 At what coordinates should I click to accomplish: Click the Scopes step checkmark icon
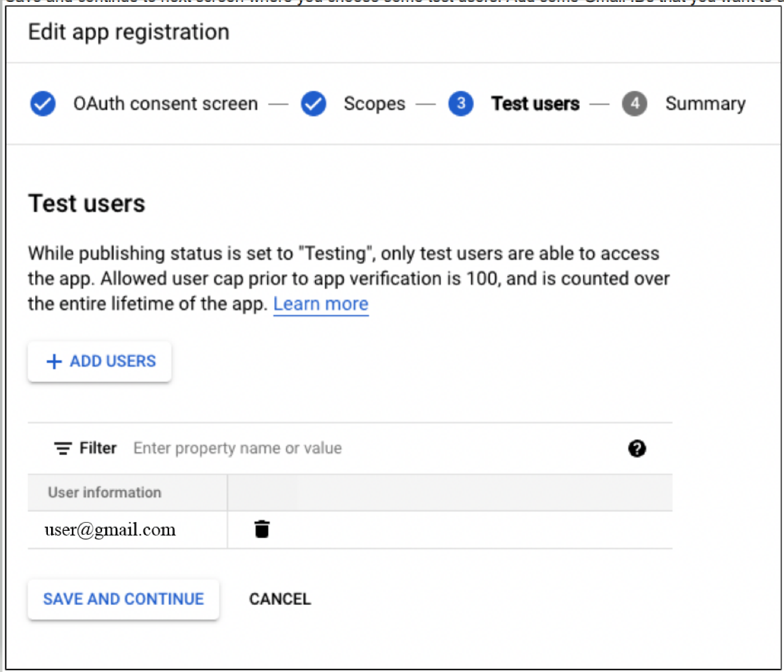click(313, 103)
